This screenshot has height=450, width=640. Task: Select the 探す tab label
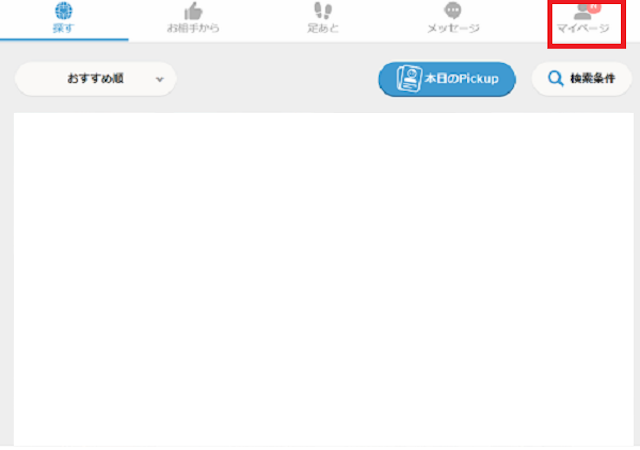pyautogui.click(x=63, y=28)
